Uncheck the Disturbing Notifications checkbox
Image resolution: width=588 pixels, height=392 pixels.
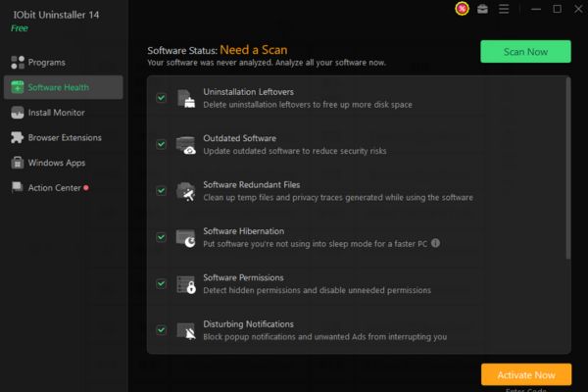161,330
